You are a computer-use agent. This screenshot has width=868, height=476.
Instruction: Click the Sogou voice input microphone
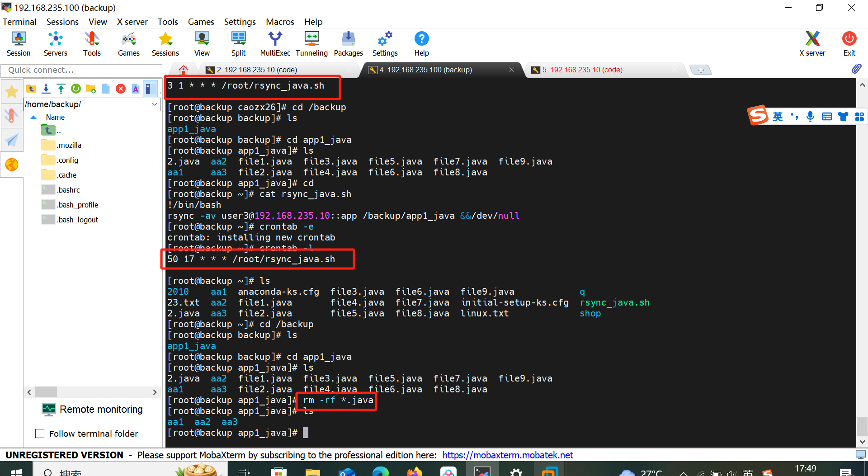810,117
